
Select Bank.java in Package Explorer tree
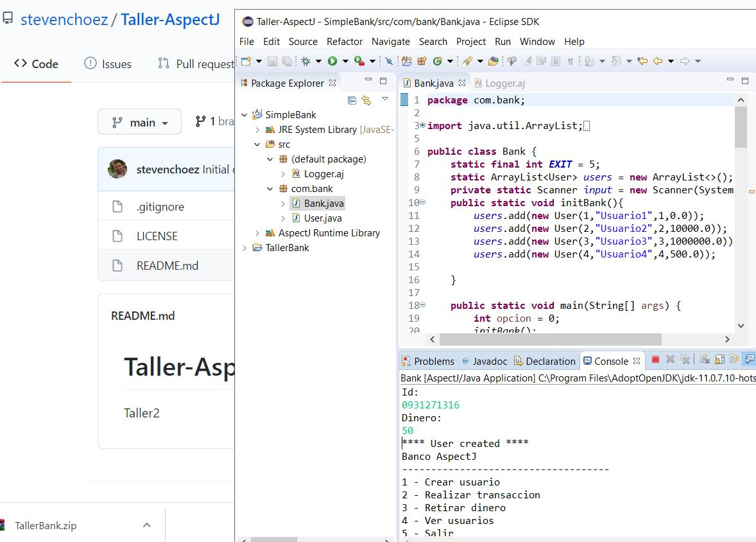(x=318, y=203)
